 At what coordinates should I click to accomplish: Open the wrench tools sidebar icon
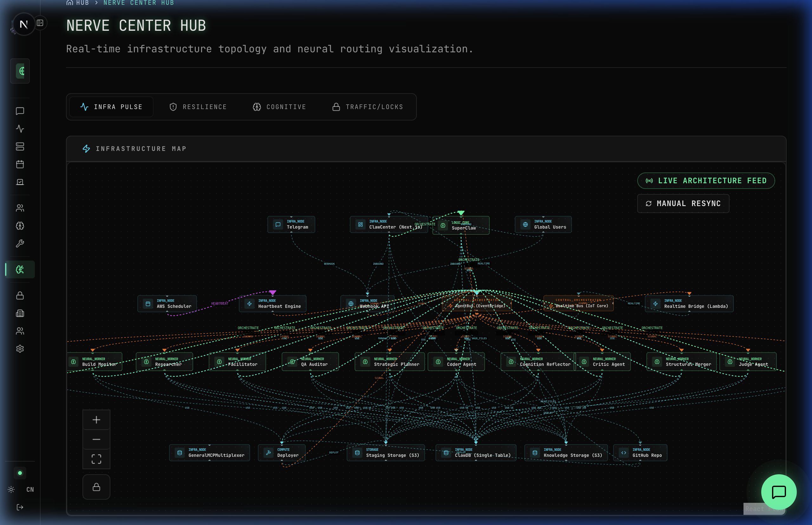click(20, 243)
